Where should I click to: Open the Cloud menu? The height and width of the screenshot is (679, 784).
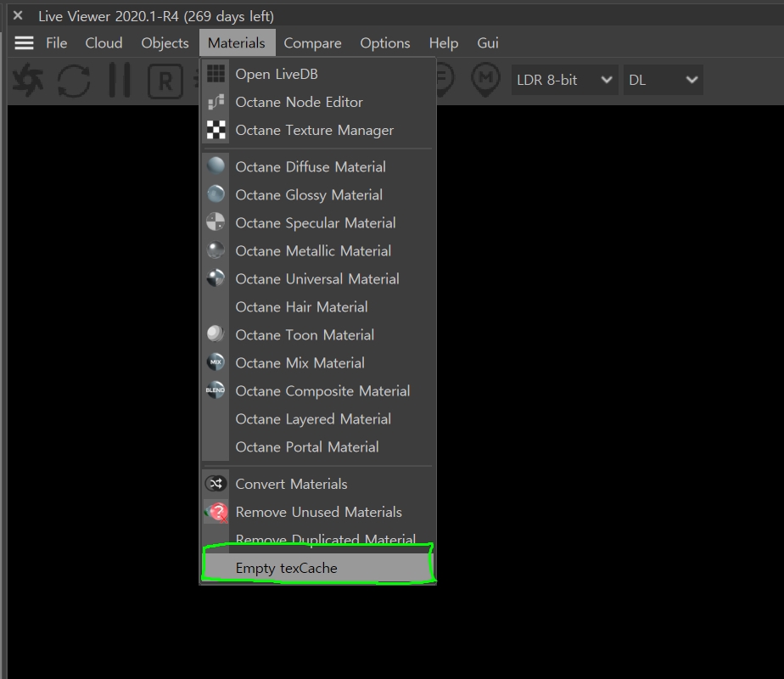tap(104, 43)
